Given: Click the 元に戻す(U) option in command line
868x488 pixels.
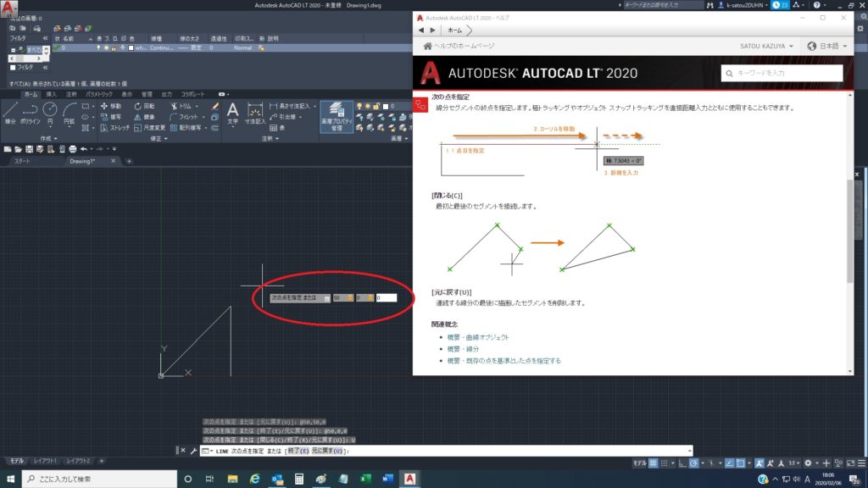Looking at the screenshot, I should 327,451.
